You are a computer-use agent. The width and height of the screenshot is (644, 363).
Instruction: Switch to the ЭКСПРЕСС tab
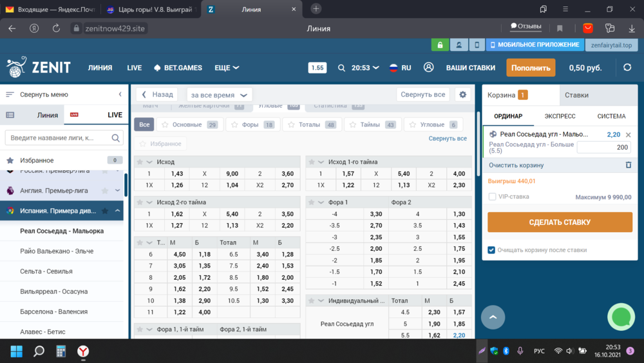(560, 116)
